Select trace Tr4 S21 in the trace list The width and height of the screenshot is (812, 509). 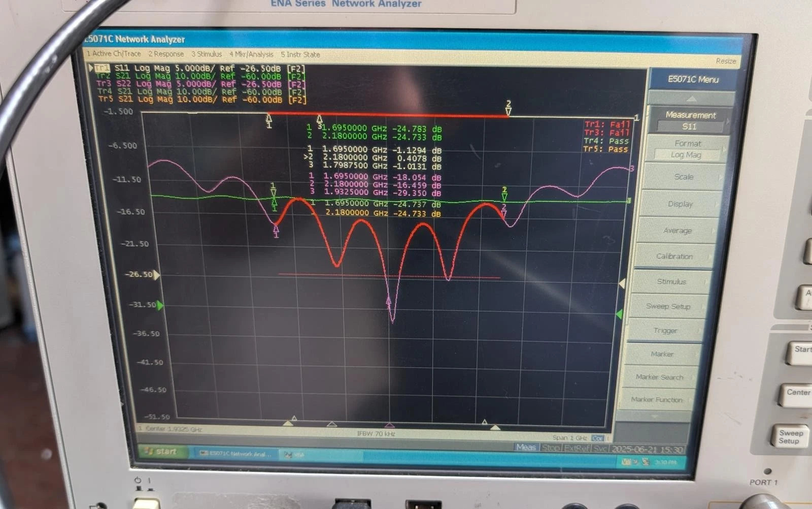tap(202, 92)
